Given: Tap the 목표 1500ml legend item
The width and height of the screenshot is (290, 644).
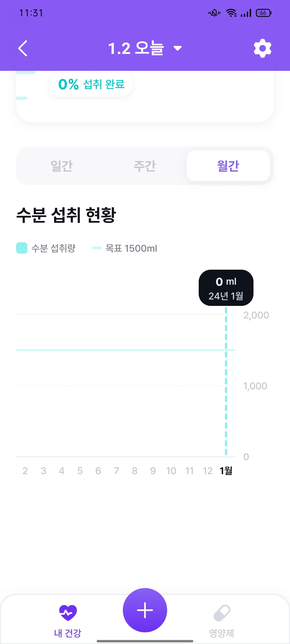Looking at the screenshot, I should point(124,248).
